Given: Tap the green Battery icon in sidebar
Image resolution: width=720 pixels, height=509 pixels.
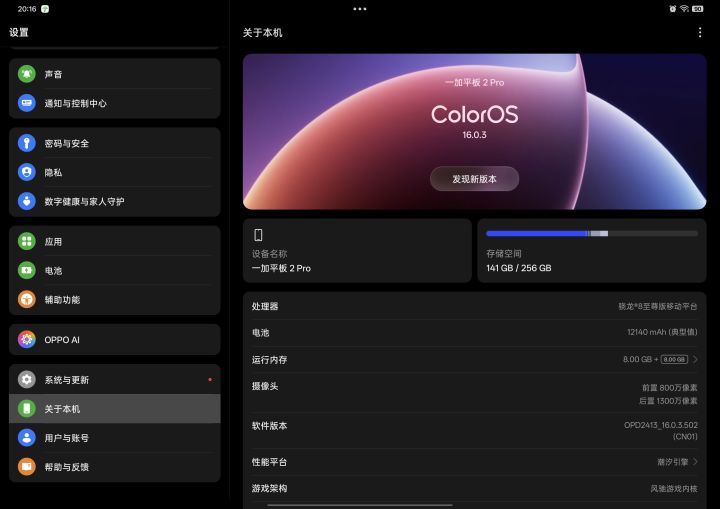Looking at the screenshot, I should (27, 270).
